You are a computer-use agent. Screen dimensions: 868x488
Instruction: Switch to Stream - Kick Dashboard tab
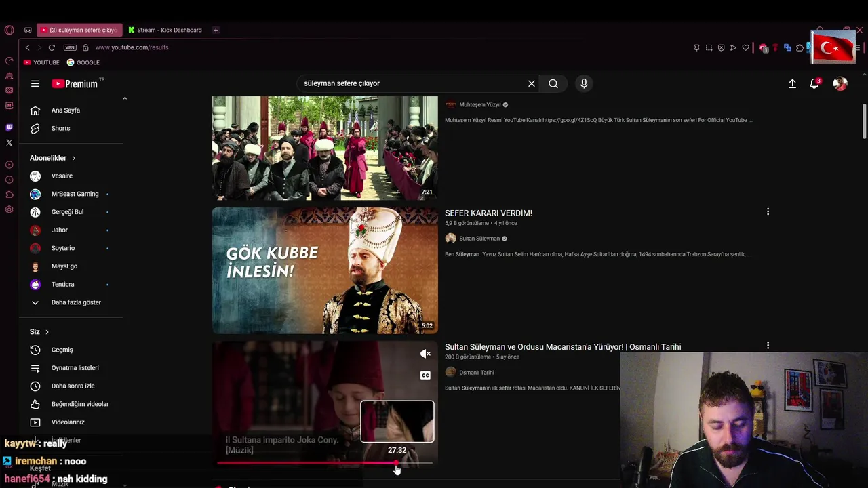[165, 30]
